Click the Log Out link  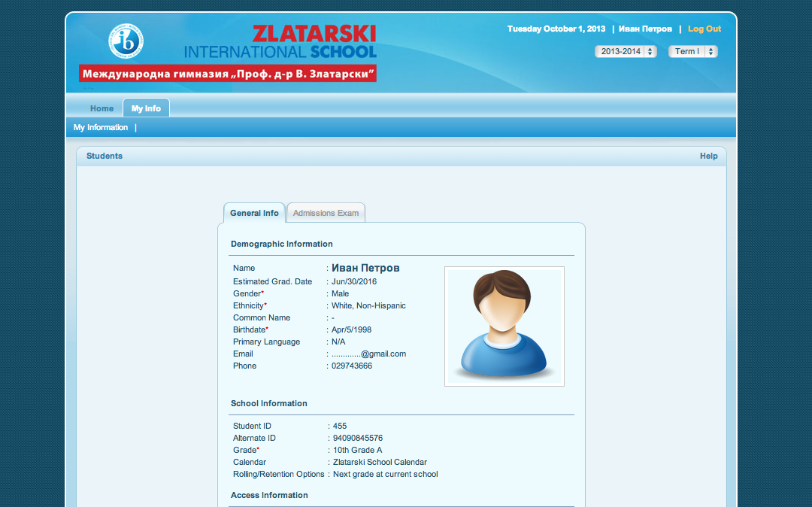tap(704, 29)
